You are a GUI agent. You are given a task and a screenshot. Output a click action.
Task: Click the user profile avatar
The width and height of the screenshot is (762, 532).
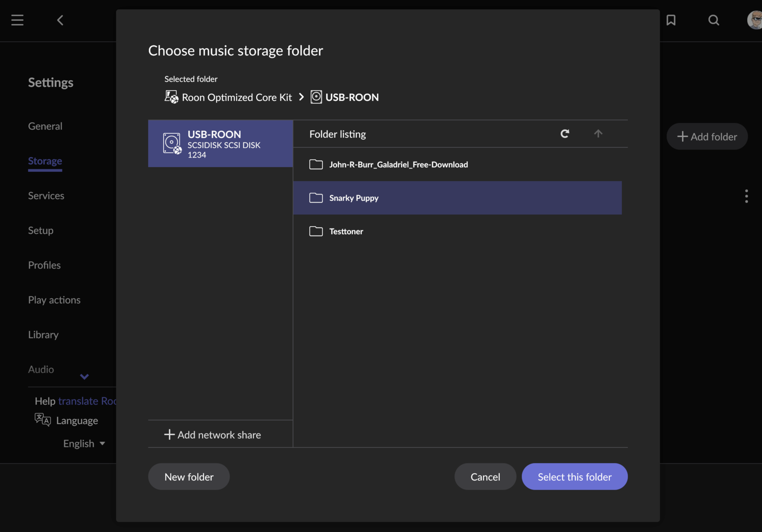coord(755,20)
